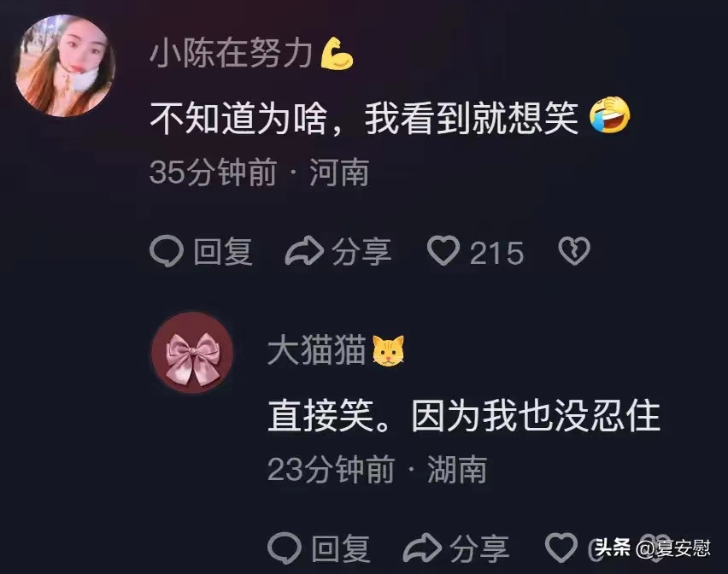The width and height of the screenshot is (728, 574).
Task: Tap share arrow icon under first comment
Action: click(304, 251)
